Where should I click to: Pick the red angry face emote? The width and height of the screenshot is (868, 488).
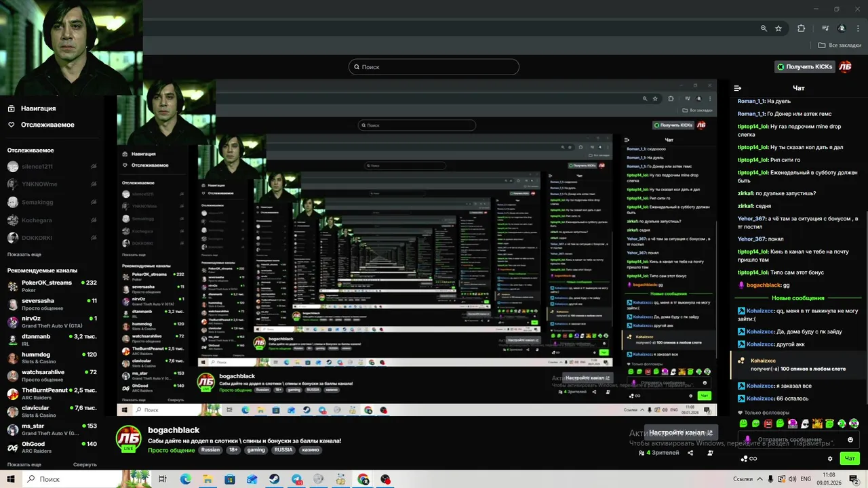[x=768, y=424]
